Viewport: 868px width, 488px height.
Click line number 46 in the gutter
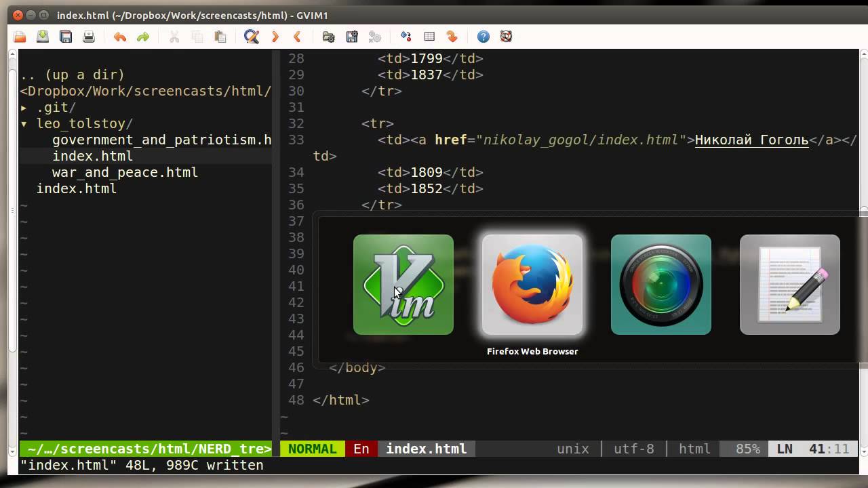pyautogui.click(x=296, y=368)
